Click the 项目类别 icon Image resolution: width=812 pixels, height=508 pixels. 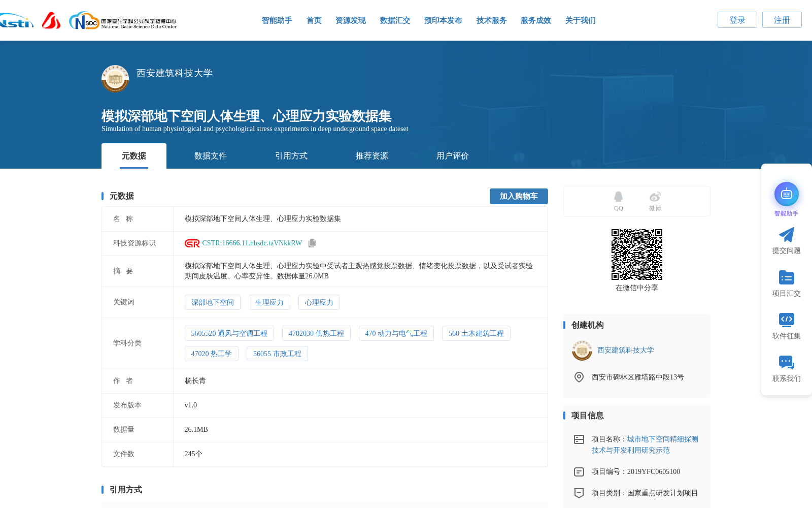(x=579, y=493)
